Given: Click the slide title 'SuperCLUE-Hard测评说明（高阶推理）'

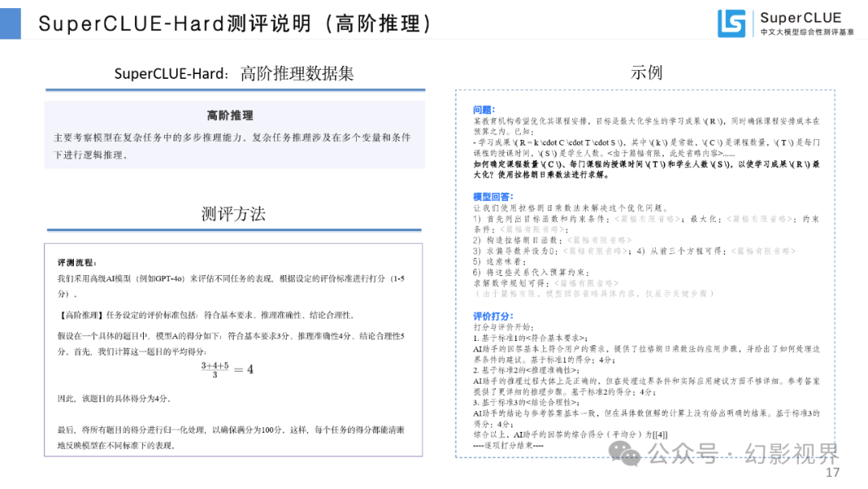Looking at the screenshot, I should (x=235, y=24).
